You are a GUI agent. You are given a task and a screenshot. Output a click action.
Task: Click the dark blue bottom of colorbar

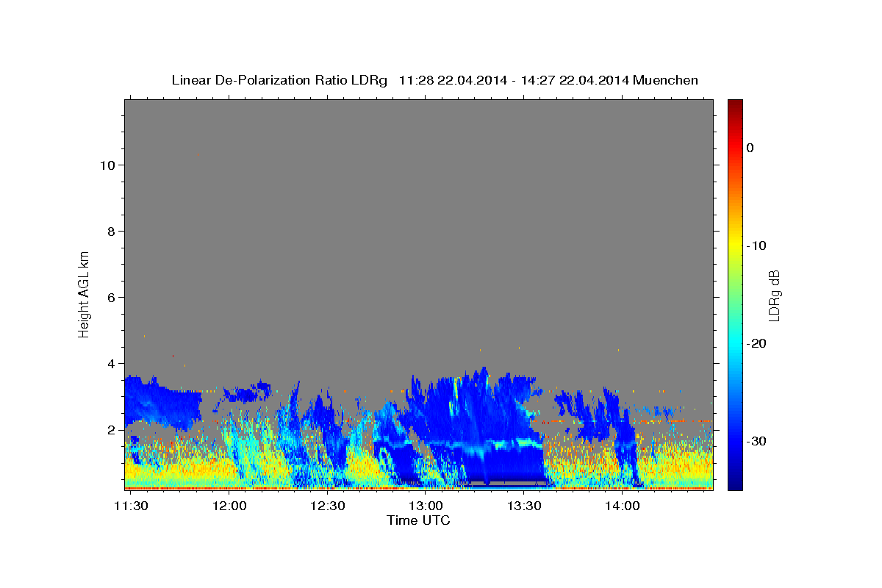point(735,484)
